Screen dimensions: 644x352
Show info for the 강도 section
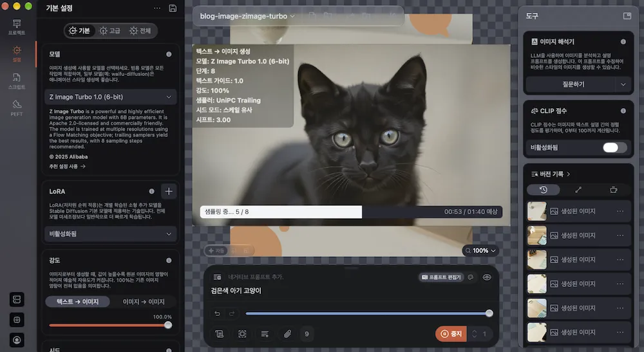(x=169, y=261)
